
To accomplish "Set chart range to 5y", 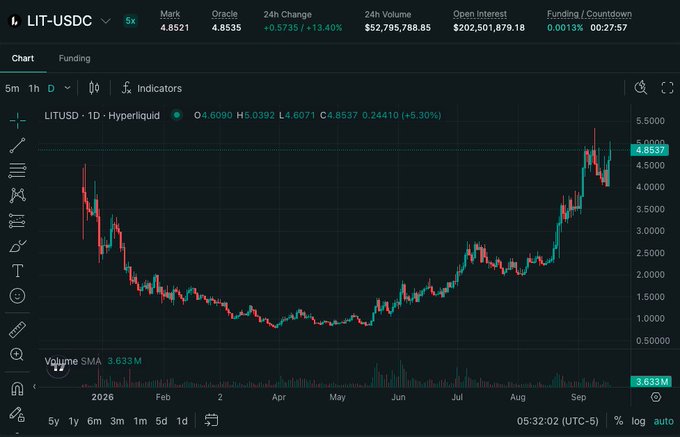I will [x=54, y=421].
